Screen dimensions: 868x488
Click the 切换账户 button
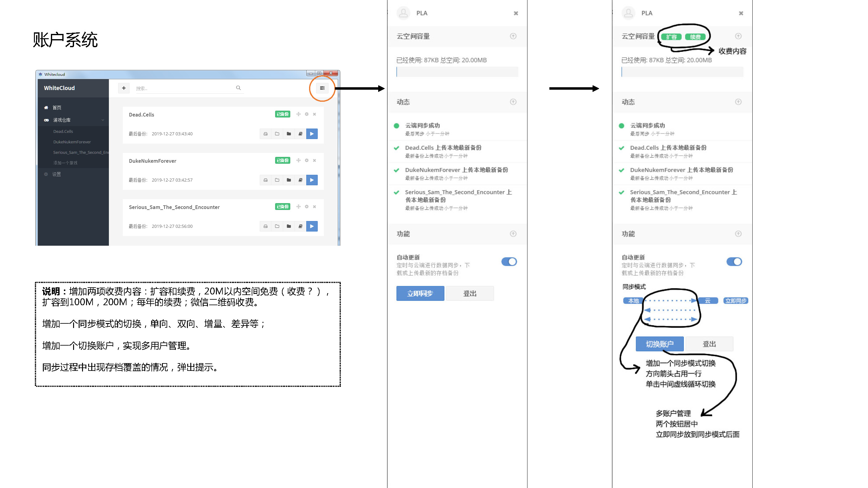pos(659,344)
